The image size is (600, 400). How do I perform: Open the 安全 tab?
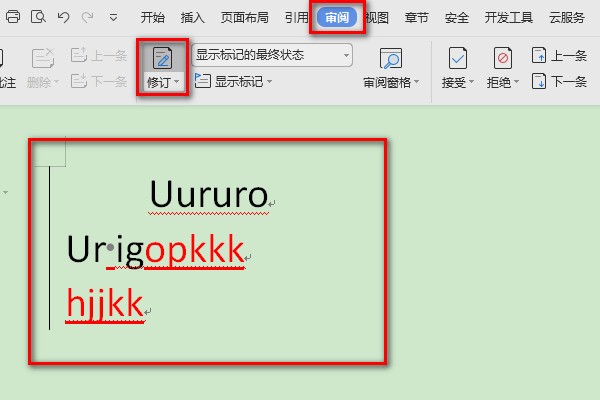[x=457, y=18]
